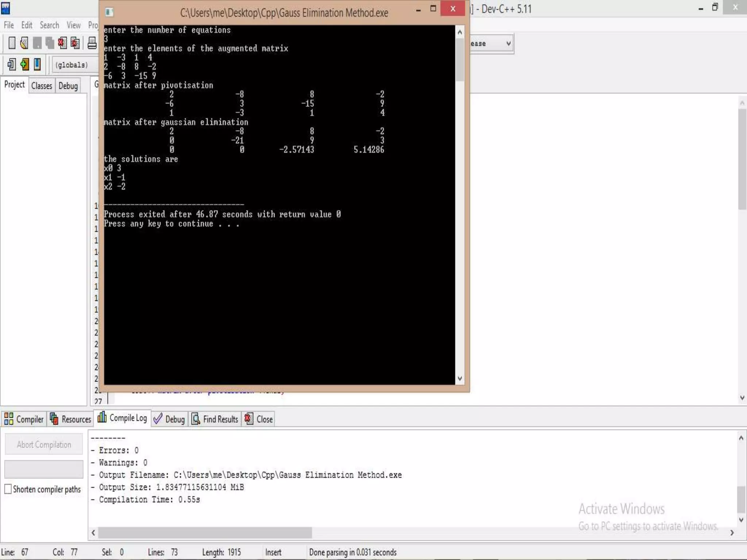The image size is (747, 560).
Task: Open the Search menu
Action: point(49,25)
